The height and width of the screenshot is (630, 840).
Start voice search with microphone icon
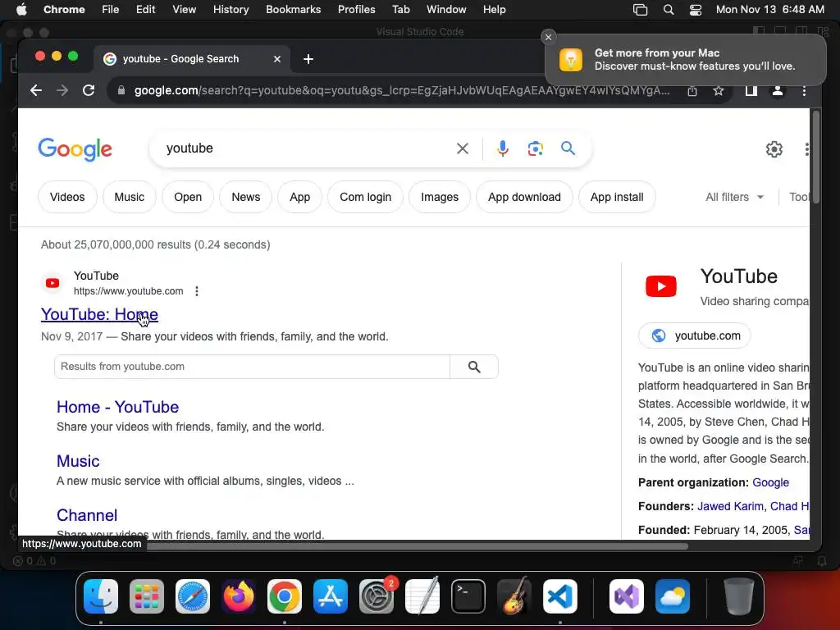503,148
